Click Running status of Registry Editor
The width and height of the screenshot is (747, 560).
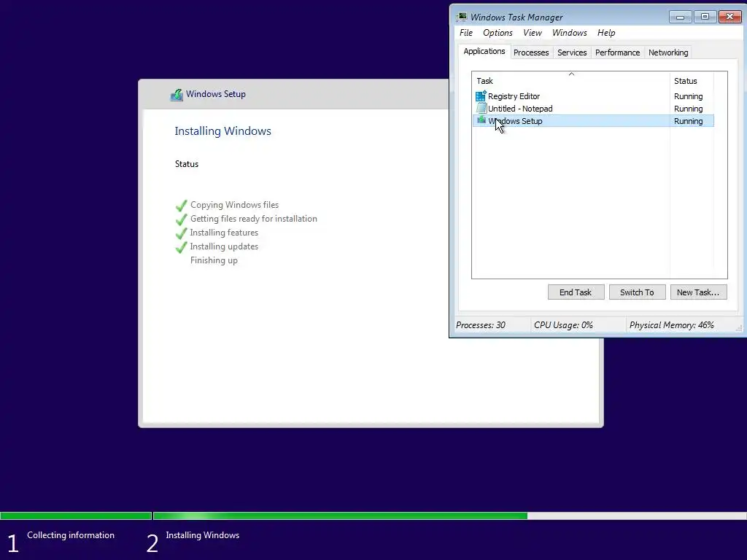pos(688,96)
